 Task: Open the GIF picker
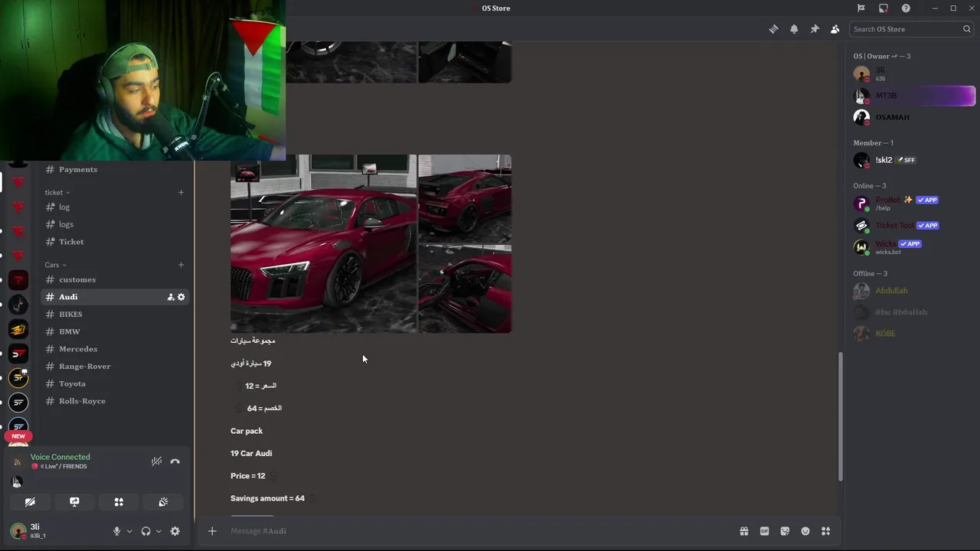point(764,531)
